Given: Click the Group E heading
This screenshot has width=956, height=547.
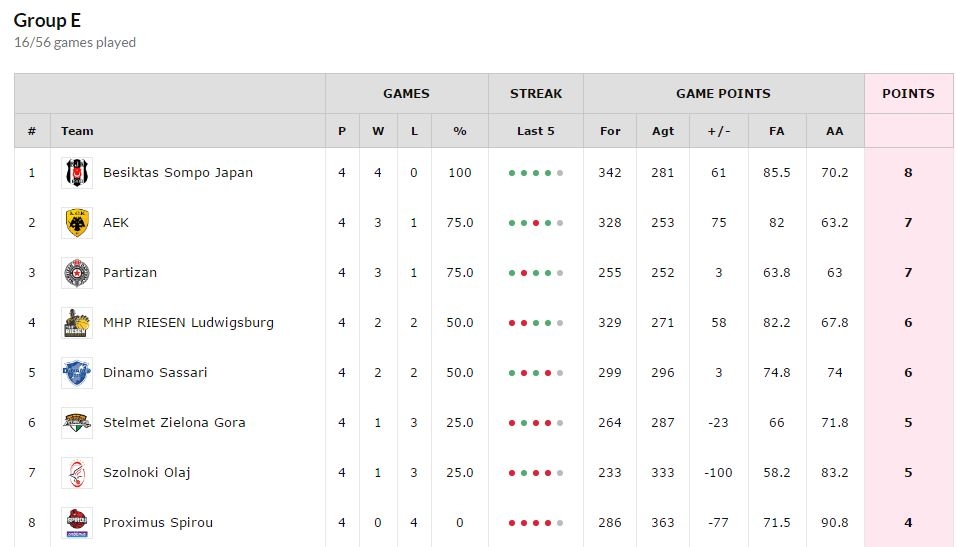Looking at the screenshot, I should [47, 20].
